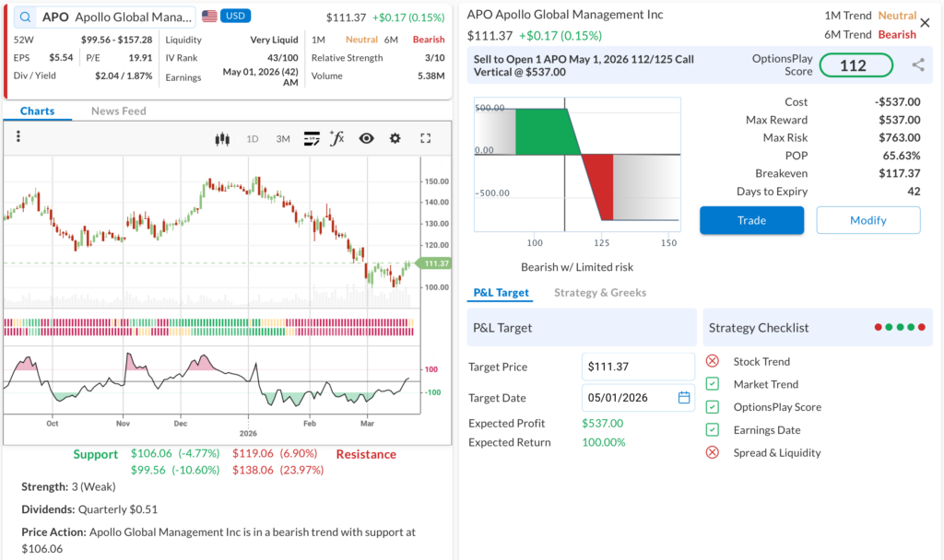Click the search magnifier icon next to APO
This screenshot has height=560, width=944.
(25, 17)
